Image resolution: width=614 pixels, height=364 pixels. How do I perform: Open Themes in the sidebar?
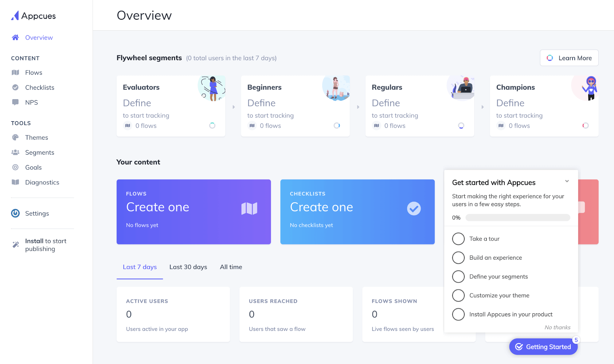click(x=37, y=137)
